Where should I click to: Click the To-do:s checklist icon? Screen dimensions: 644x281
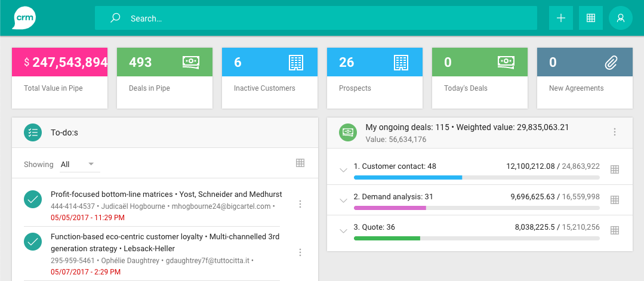tap(33, 132)
